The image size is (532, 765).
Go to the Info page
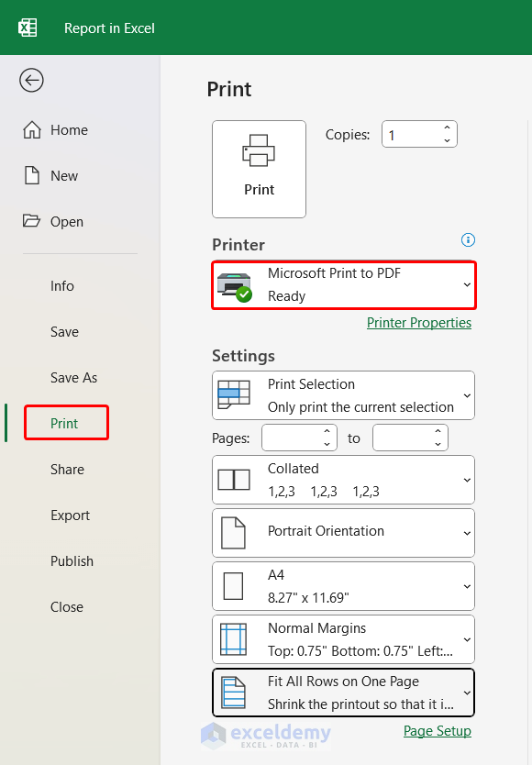62,286
